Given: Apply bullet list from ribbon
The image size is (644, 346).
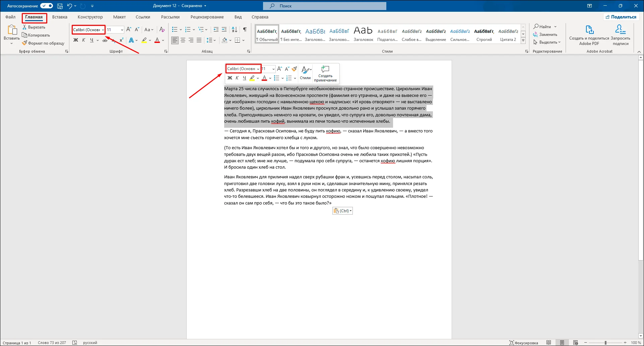Looking at the screenshot, I should point(175,30).
